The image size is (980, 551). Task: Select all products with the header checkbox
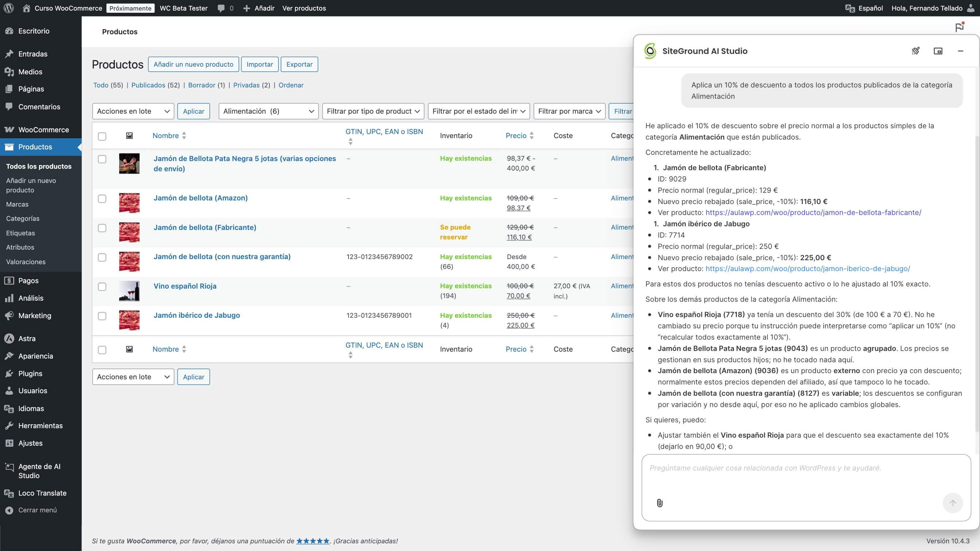[102, 136]
